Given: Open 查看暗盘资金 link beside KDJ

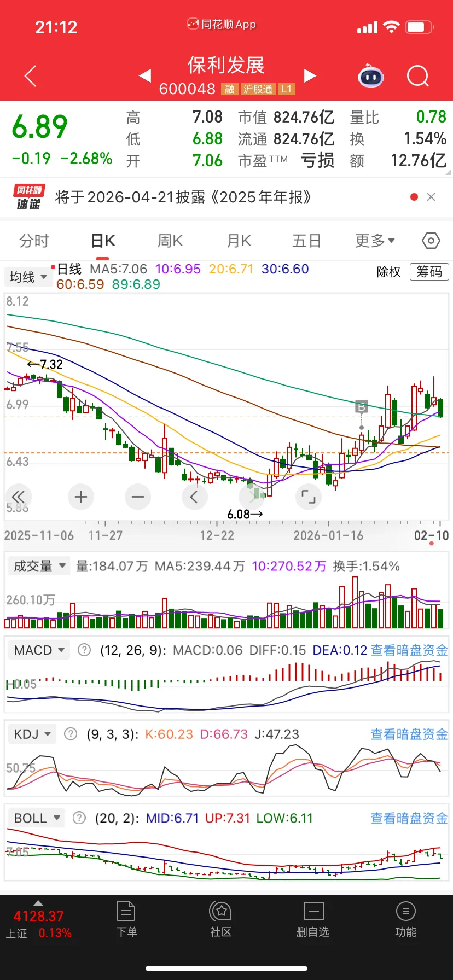Looking at the screenshot, I should coord(409,734).
